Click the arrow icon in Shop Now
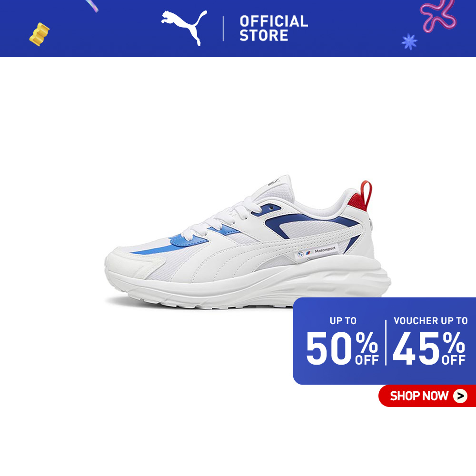 coord(460,396)
